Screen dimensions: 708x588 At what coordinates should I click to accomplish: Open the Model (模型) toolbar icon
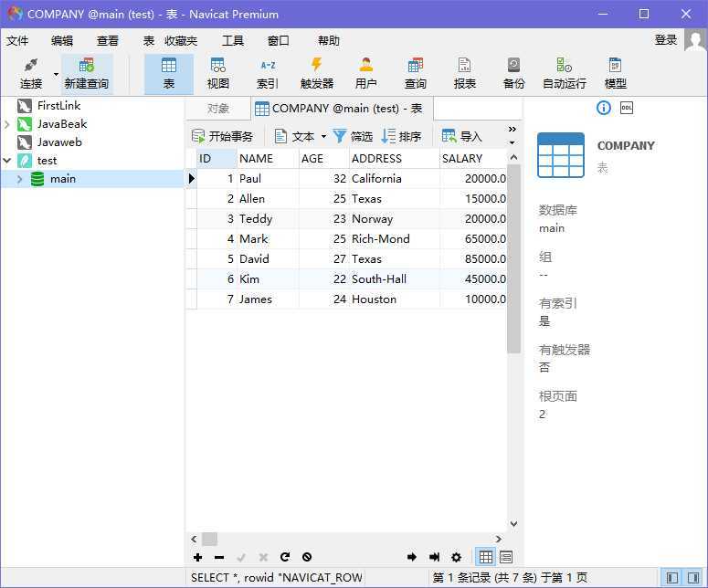pos(615,74)
